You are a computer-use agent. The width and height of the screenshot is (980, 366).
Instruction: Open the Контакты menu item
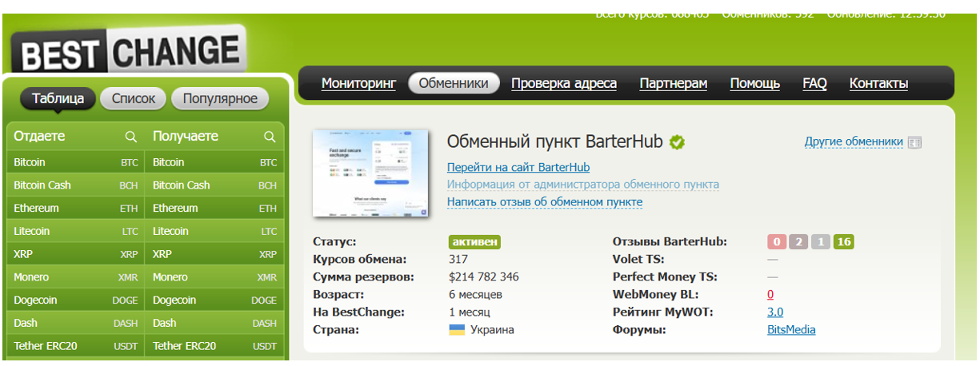coord(878,83)
